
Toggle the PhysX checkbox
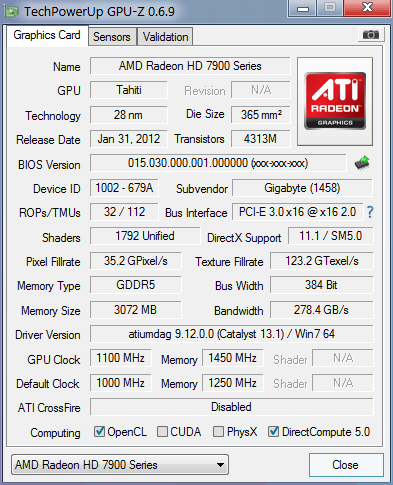pos(218,431)
